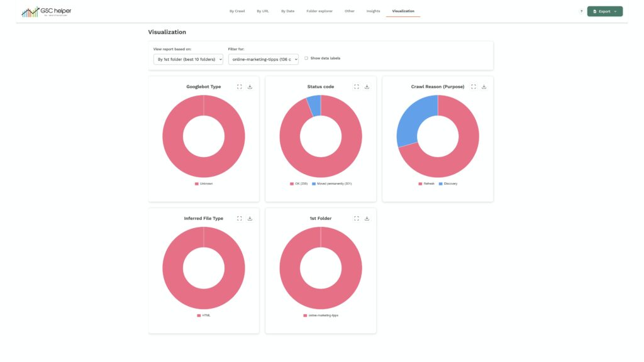This screenshot has width=644, height=362.
Task: Open the View report based on dropdown
Action: [x=188, y=59]
